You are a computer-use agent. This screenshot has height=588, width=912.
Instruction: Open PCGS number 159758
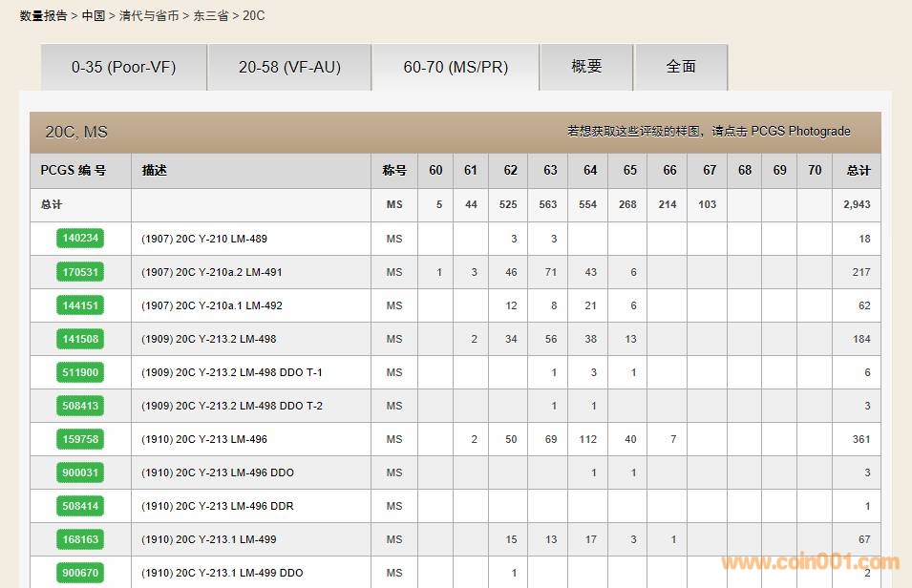80,439
